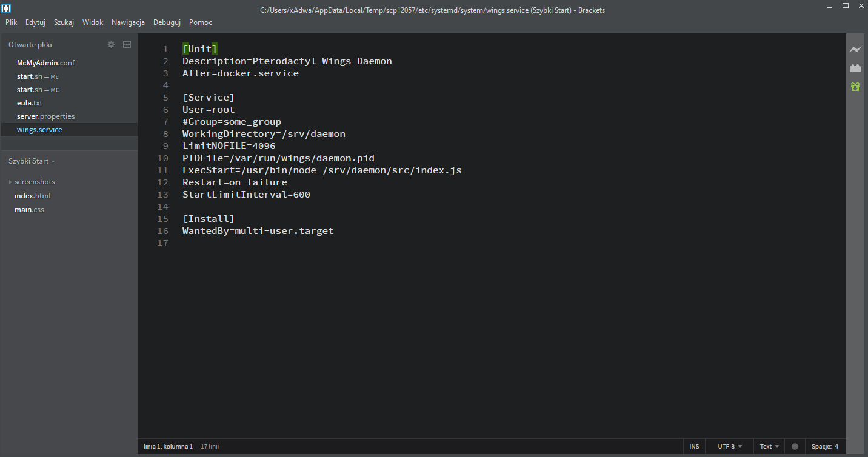868x457 pixels.
Task: Open the Extension Manager brick icon
Action: coord(855,68)
